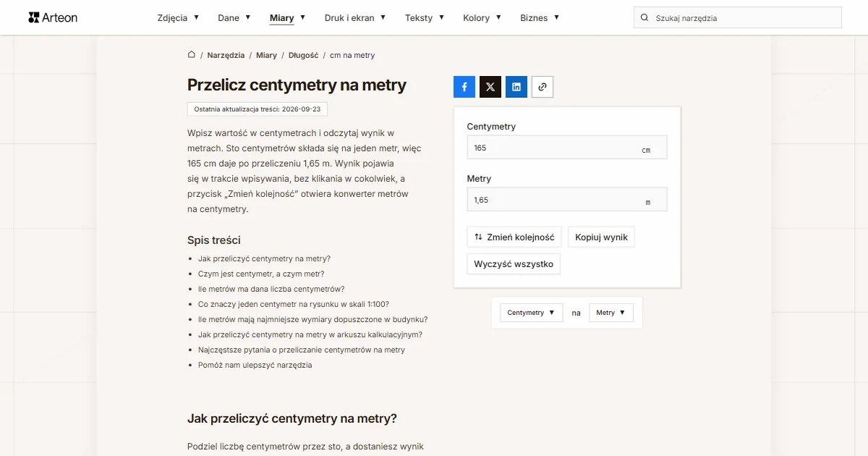868x456 pixels.
Task: Click the 'Spis treści' heading
Action: pyautogui.click(x=214, y=240)
